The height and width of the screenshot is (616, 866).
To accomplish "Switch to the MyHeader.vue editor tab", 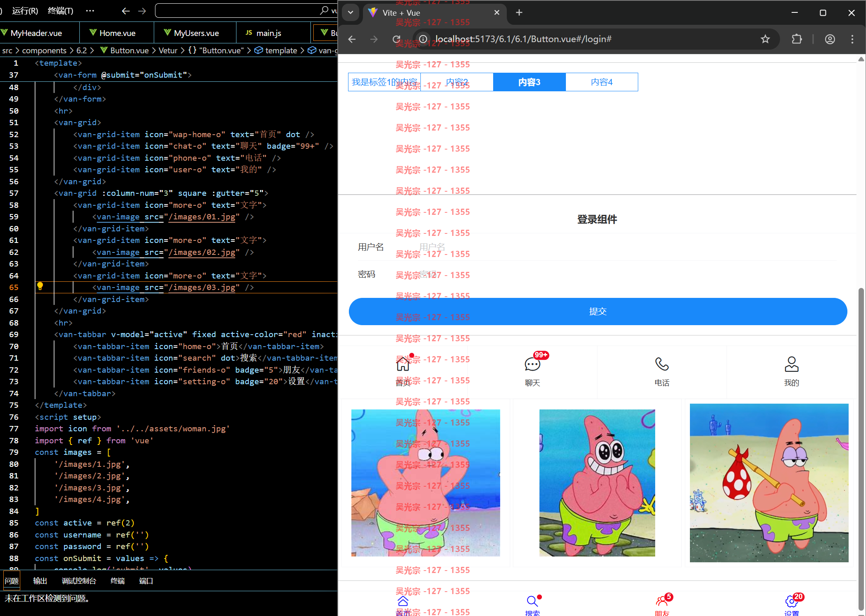I will [36, 33].
